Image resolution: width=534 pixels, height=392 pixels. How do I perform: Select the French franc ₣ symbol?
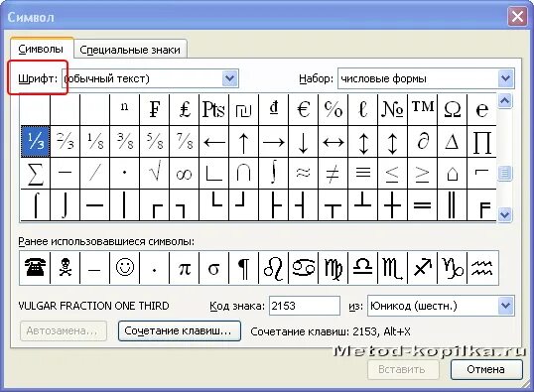155,110
